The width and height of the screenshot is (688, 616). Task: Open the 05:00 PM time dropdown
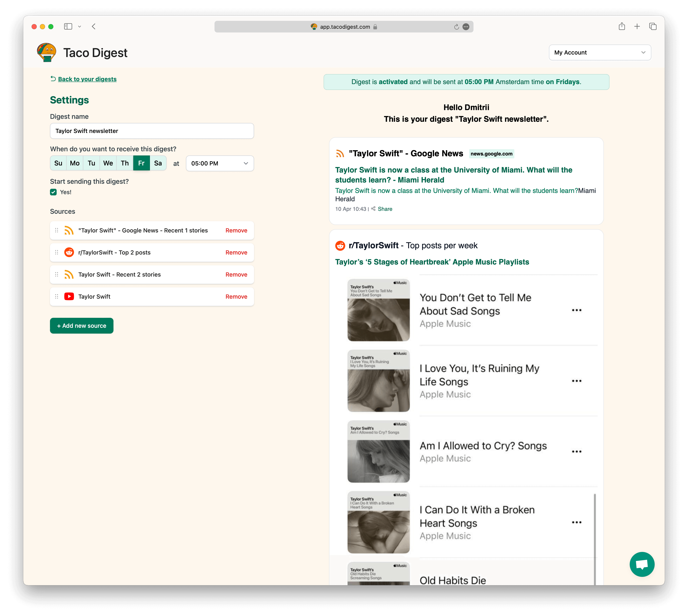click(220, 164)
